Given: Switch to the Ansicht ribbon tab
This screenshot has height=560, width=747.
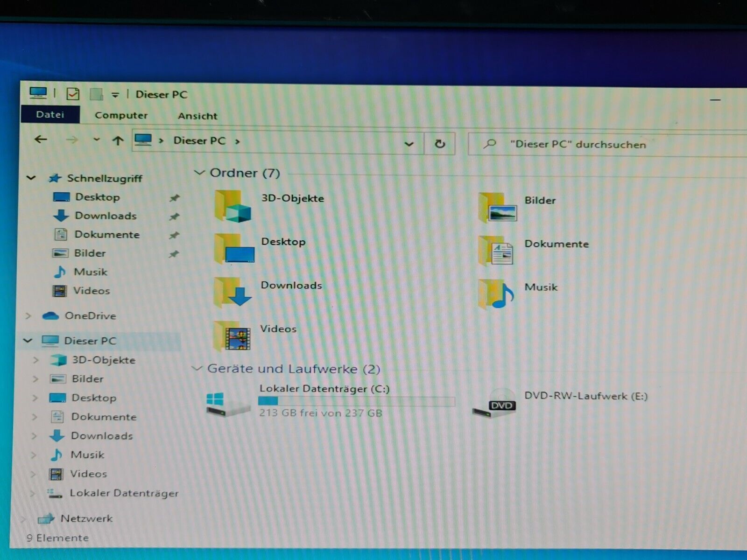Looking at the screenshot, I should point(197,116).
